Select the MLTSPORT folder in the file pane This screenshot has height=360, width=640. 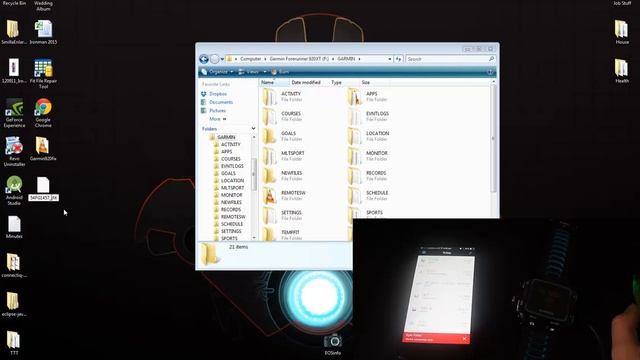point(283,156)
